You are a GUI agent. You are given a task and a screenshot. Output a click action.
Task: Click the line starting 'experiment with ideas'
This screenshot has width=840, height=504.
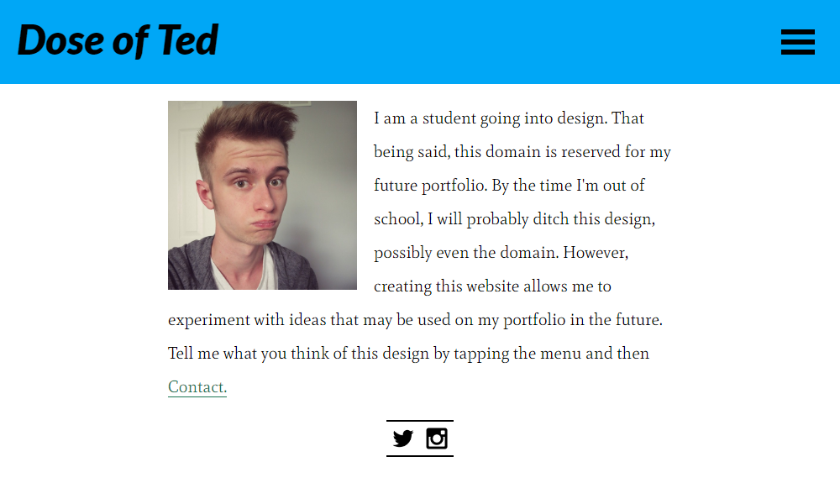[x=415, y=320]
